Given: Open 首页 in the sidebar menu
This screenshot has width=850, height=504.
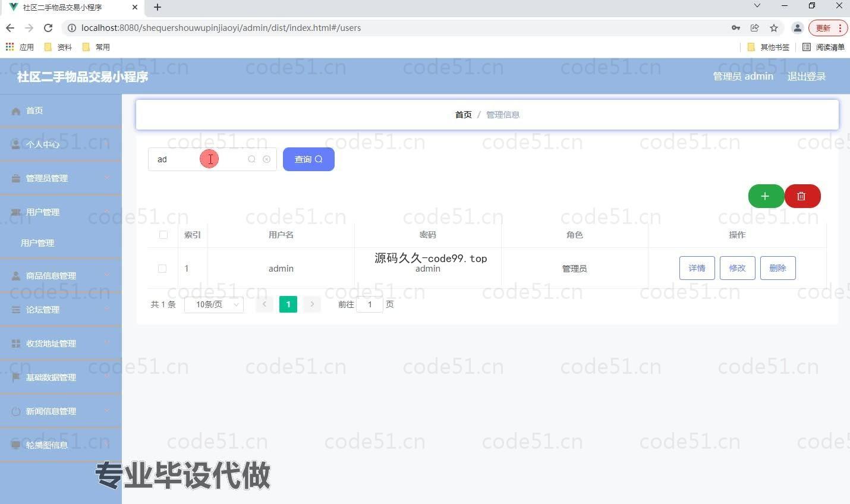Looking at the screenshot, I should point(61,111).
